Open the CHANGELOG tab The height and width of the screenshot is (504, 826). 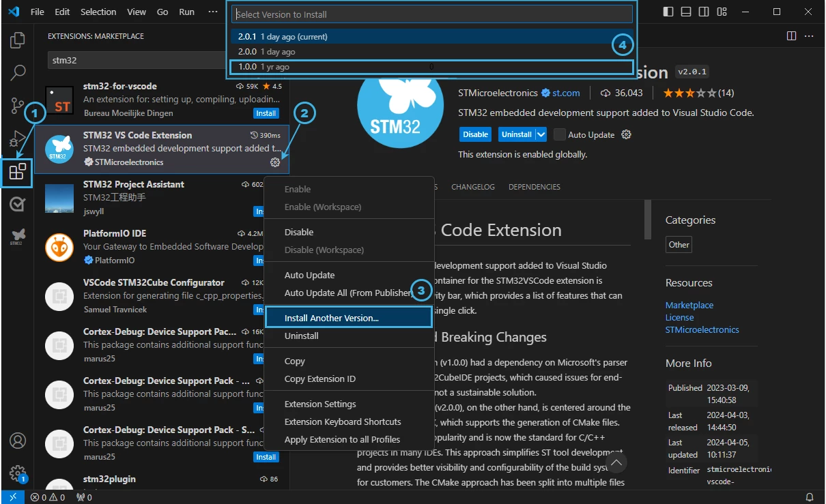472,187
